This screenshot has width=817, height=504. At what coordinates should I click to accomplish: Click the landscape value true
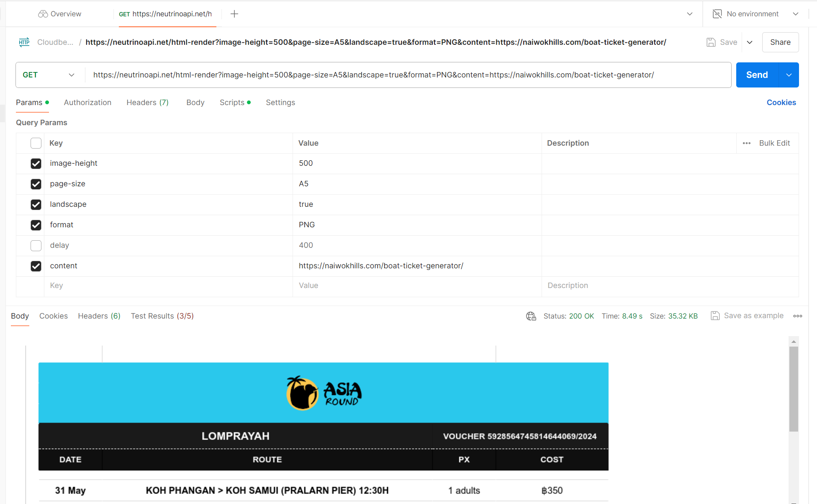click(417, 205)
